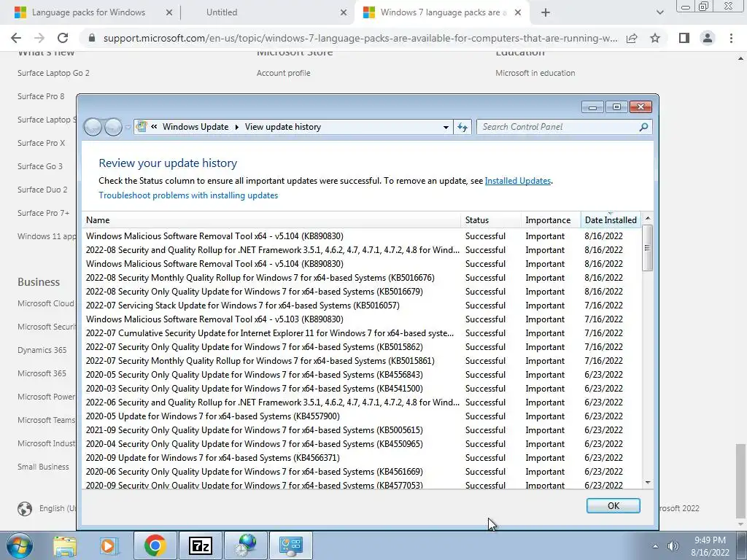747x560 pixels.
Task: Click the volume speaker tray icon
Action: (673, 546)
